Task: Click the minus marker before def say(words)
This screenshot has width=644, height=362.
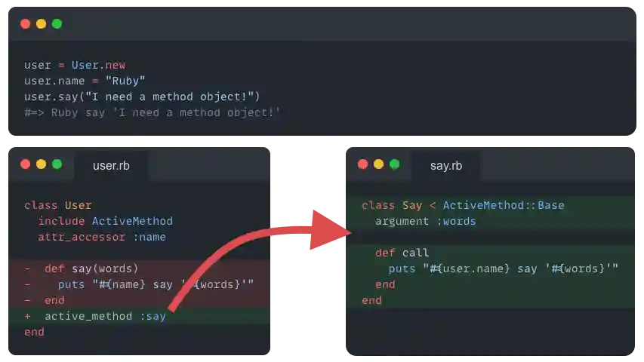Action: (x=28, y=268)
